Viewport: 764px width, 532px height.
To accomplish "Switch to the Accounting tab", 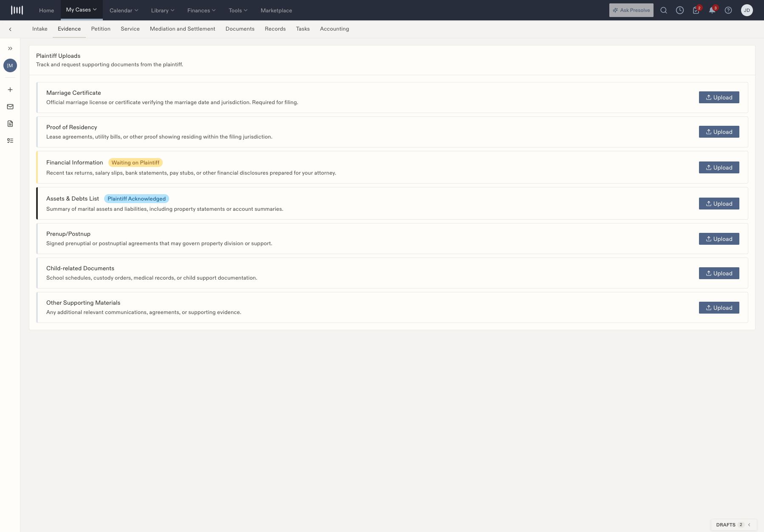I will pyautogui.click(x=334, y=29).
